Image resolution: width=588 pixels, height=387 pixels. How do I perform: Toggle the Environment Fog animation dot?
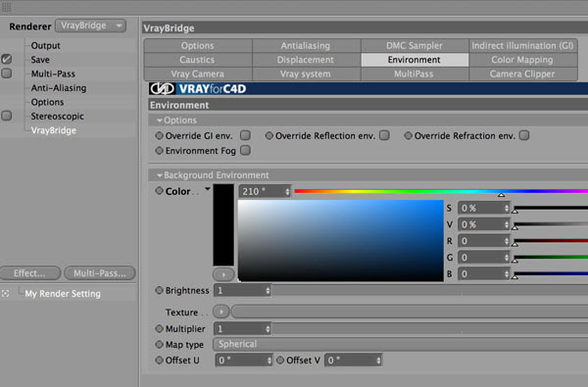tap(159, 150)
